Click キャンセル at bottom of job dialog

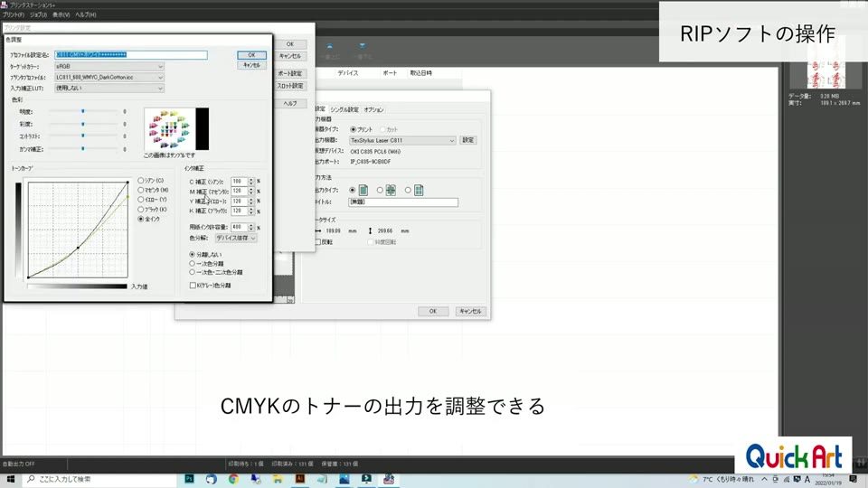(x=470, y=312)
